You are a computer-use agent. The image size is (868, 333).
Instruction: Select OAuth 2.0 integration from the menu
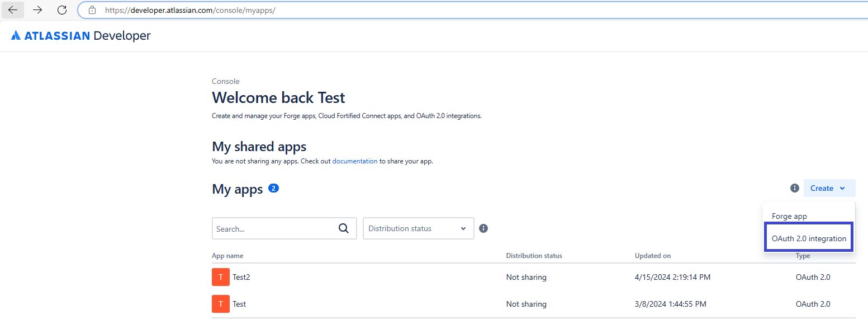[x=808, y=237]
